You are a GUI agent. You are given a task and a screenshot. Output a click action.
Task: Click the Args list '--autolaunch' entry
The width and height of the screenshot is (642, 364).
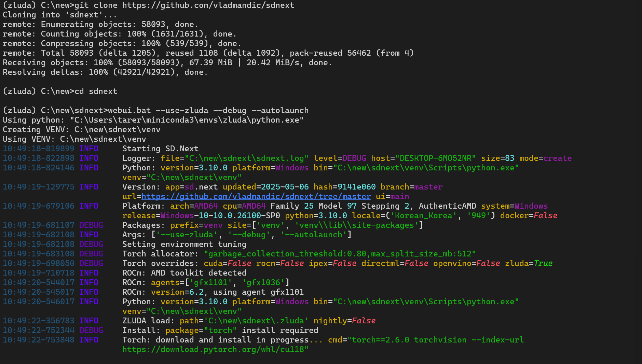(314, 235)
